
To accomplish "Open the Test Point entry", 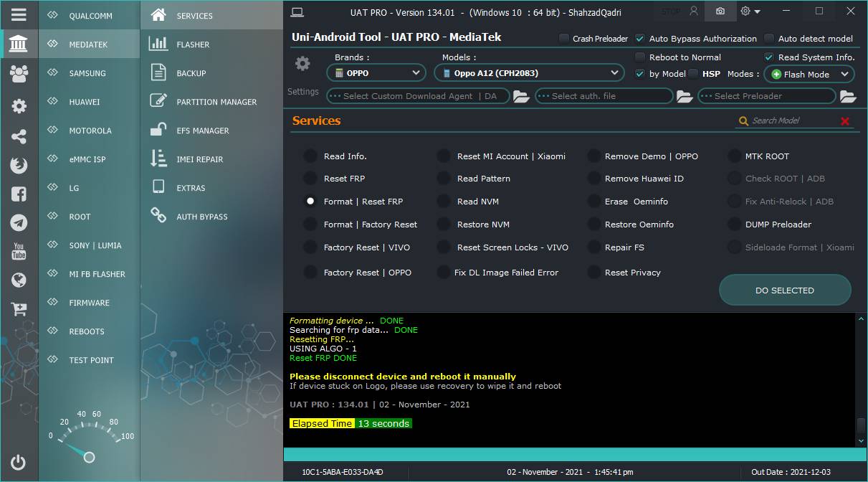I will 91,360.
